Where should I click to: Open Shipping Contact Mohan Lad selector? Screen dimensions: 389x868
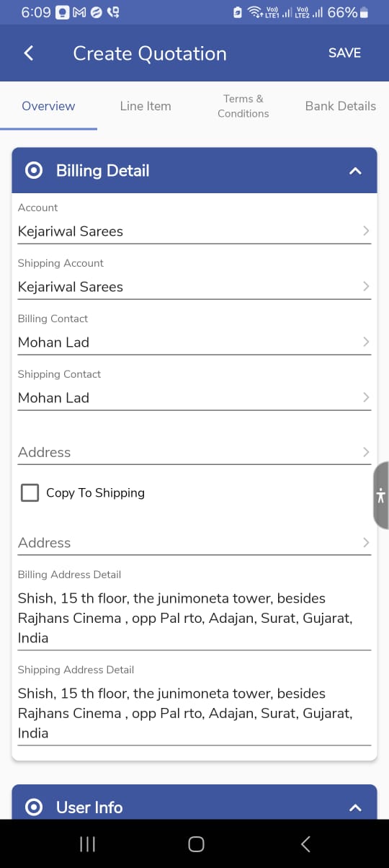pyautogui.click(x=194, y=397)
